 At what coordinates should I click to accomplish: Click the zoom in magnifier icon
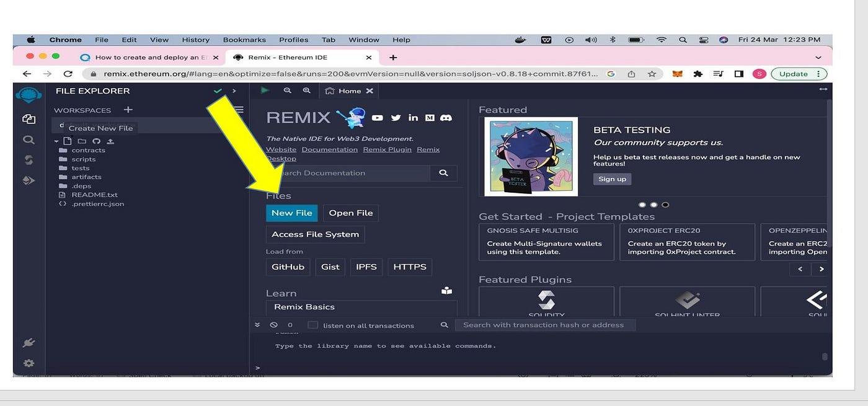point(307,90)
